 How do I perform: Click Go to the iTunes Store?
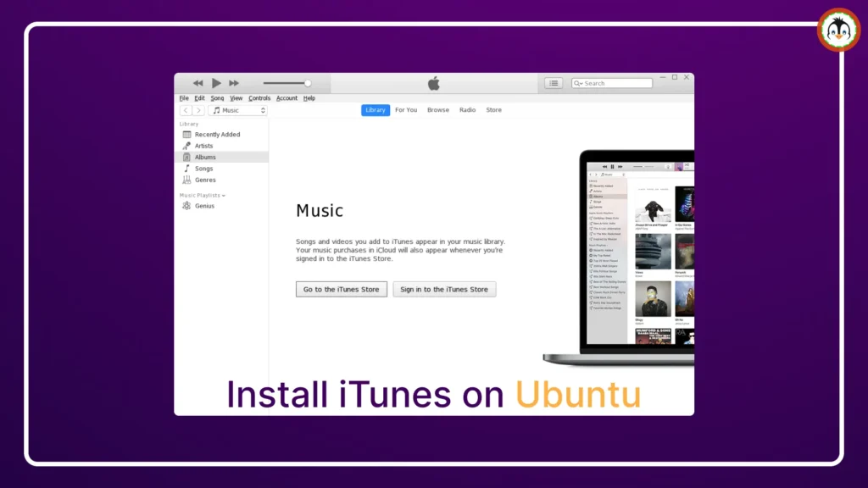(x=341, y=289)
